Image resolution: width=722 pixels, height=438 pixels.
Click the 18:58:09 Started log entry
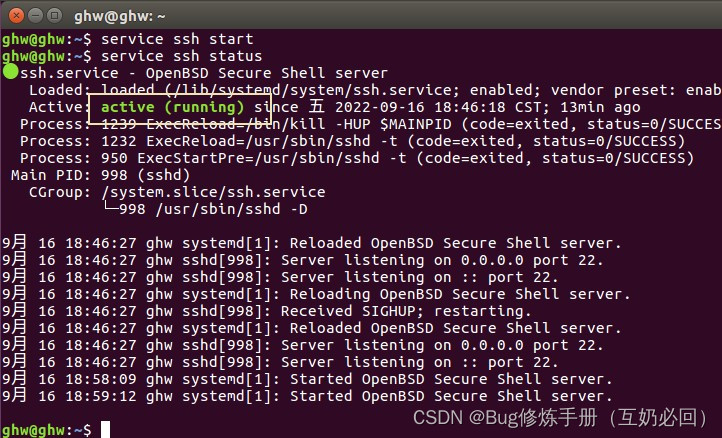point(307,380)
